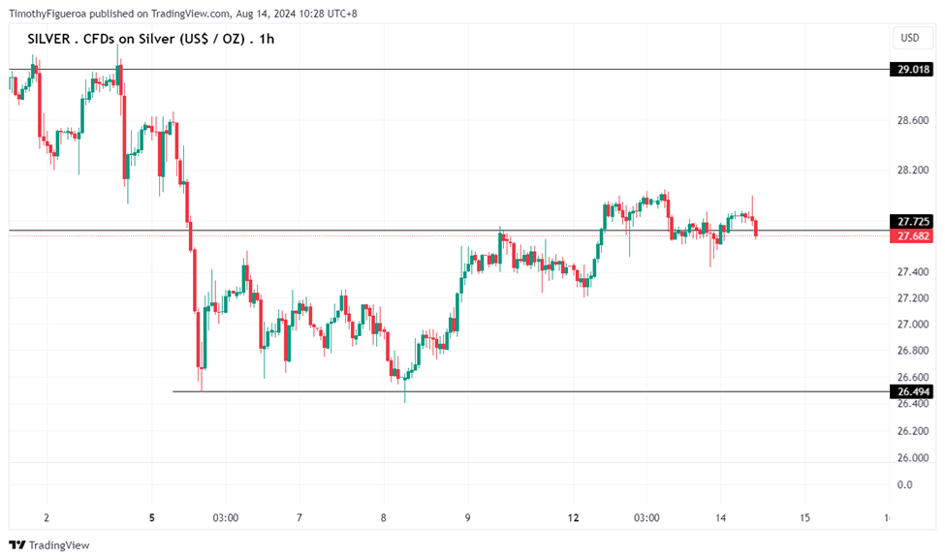
Task: Click date 15 on time axis
Action: point(804,517)
